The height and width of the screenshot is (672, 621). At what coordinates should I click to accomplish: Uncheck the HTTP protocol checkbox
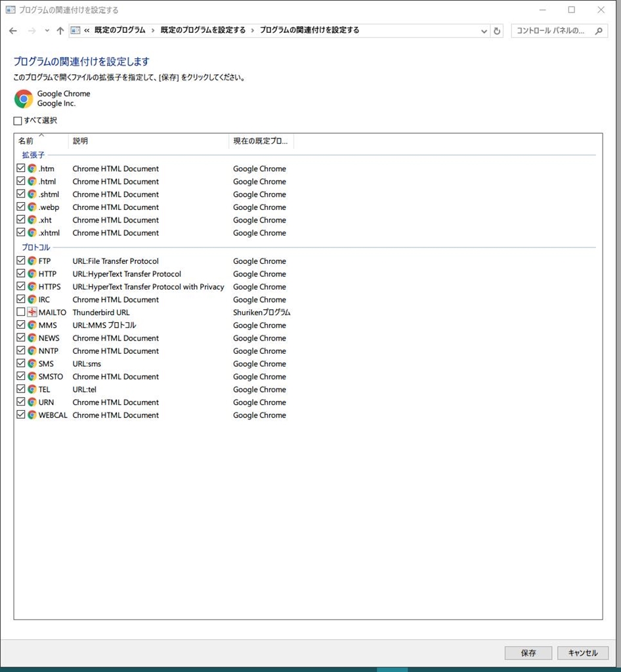(20, 274)
